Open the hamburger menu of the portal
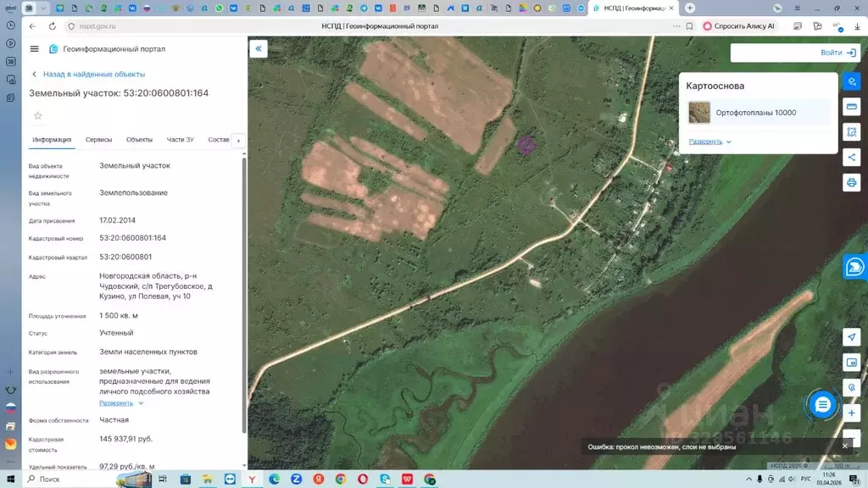The height and width of the screenshot is (488, 868). click(34, 49)
